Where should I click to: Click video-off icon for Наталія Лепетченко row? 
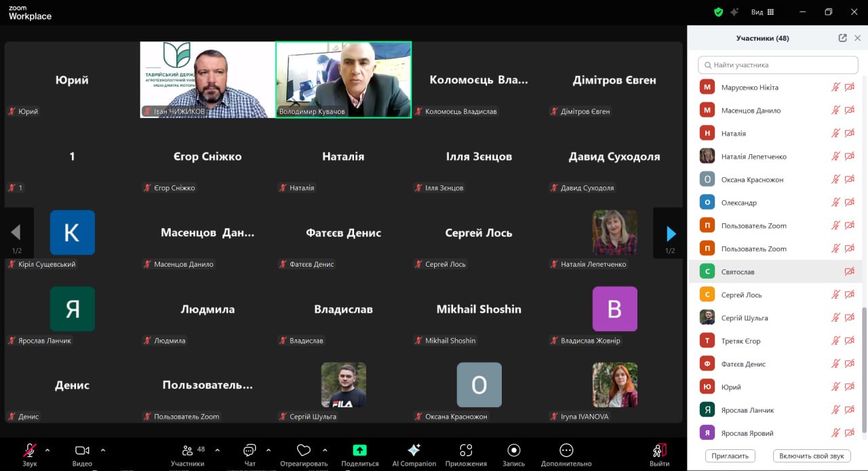coord(850,157)
